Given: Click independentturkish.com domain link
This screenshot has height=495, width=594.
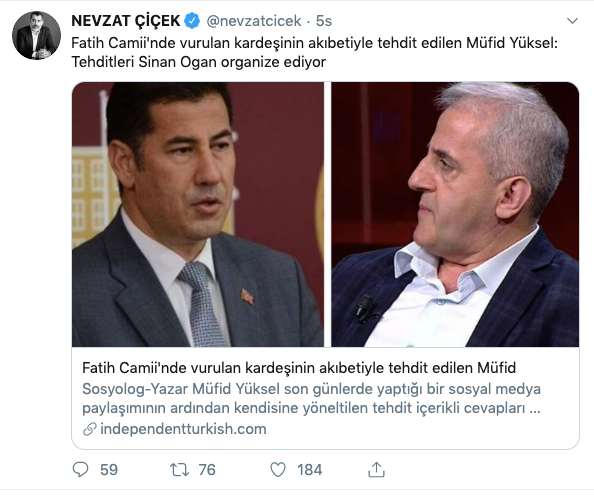Looking at the screenshot, I should pyautogui.click(x=183, y=429).
